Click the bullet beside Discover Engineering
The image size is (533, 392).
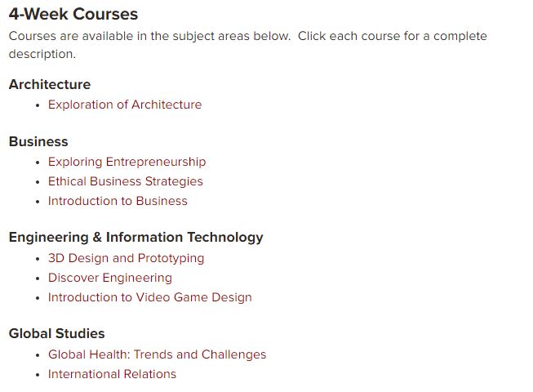point(38,278)
